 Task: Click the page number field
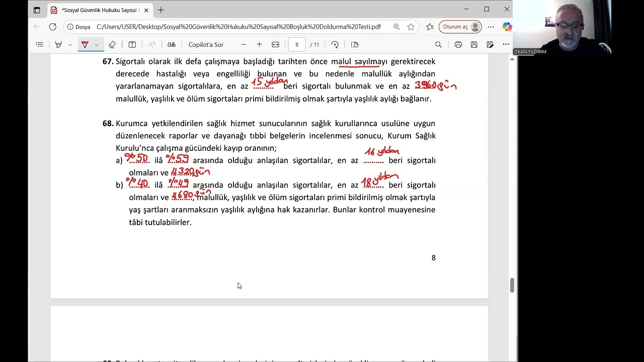(297, 45)
